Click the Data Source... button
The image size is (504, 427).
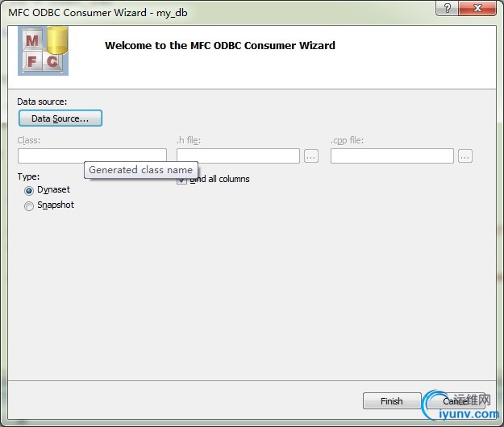point(60,118)
